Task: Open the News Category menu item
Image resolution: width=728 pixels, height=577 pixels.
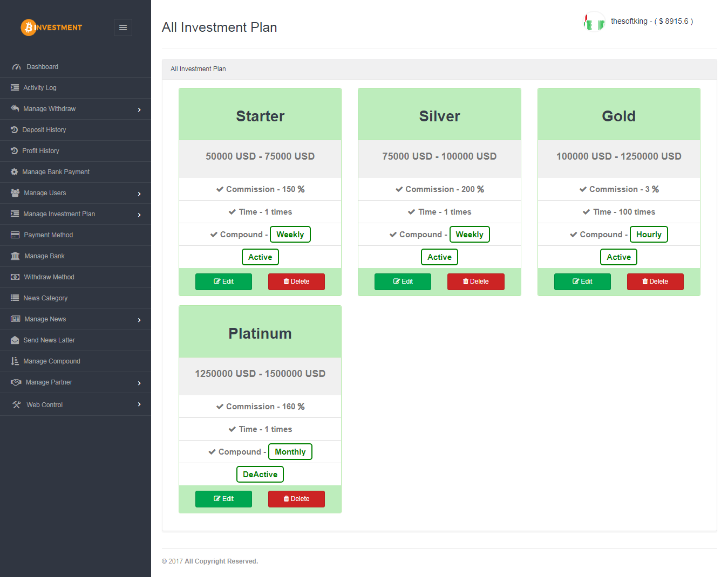Action: click(45, 298)
